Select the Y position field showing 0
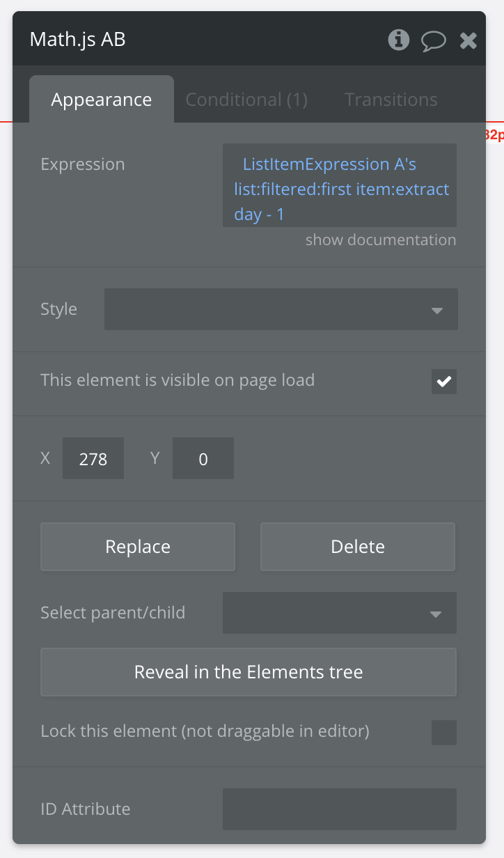 pyautogui.click(x=203, y=458)
